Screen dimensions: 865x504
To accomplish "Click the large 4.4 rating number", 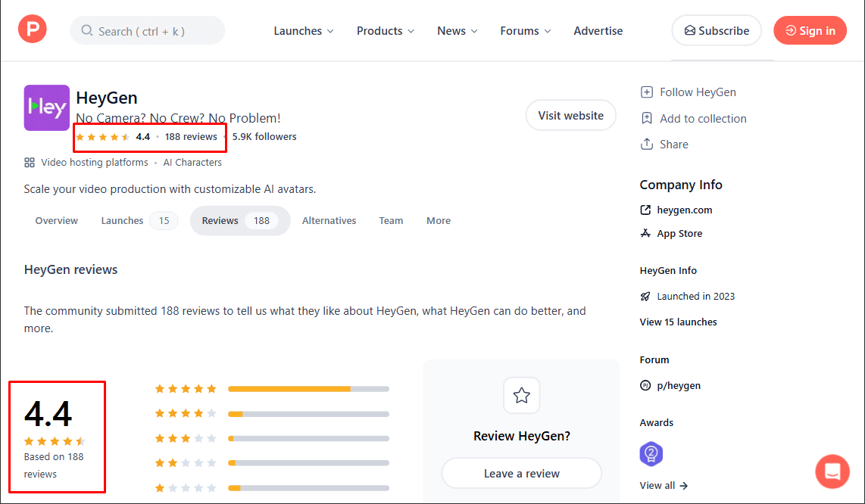I will [48, 413].
